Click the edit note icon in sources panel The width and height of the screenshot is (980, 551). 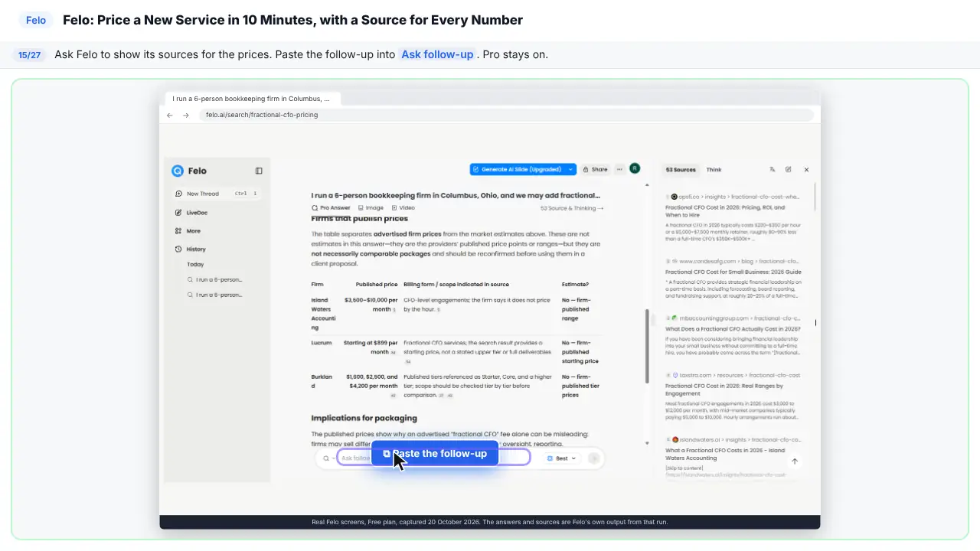click(789, 170)
